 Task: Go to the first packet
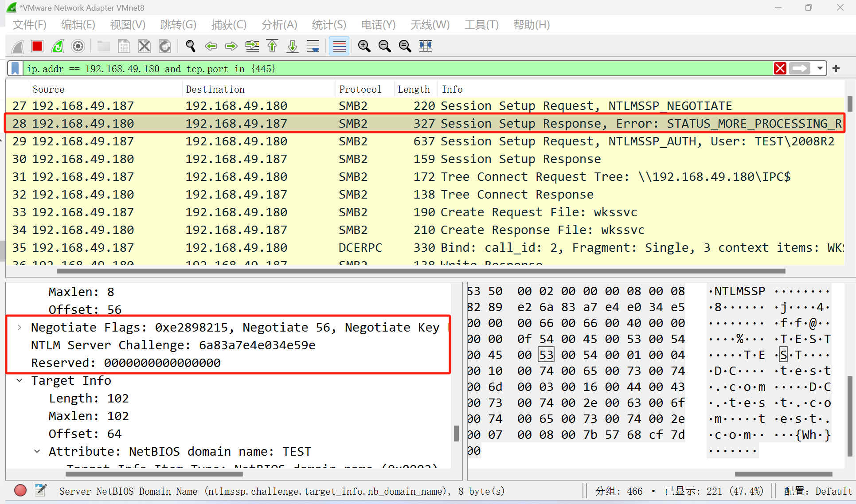pos(272,46)
